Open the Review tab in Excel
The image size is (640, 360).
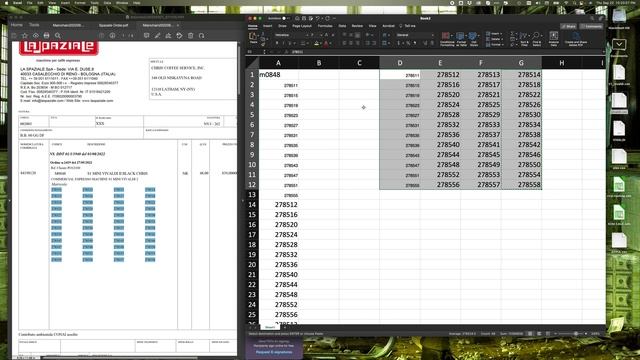click(357, 26)
